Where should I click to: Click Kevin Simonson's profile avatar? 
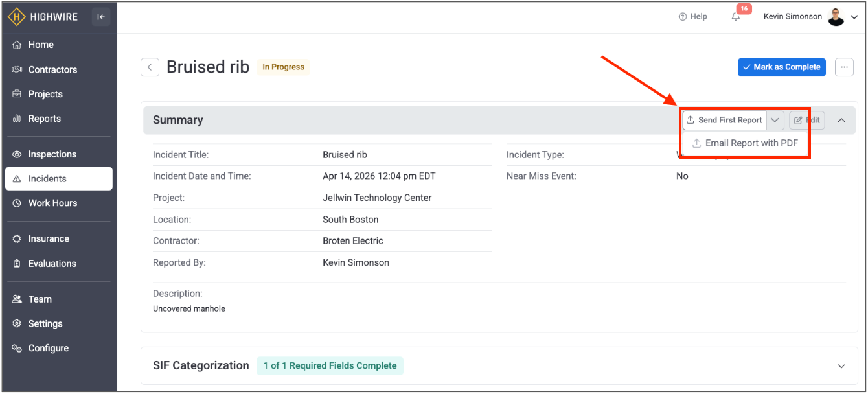point(836,17)
